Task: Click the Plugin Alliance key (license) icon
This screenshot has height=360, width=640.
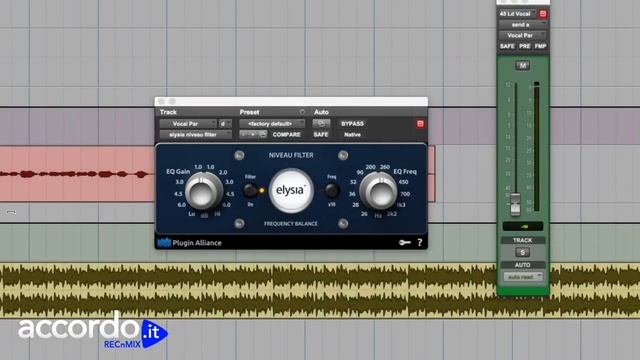Action: (x=404, y=242)
